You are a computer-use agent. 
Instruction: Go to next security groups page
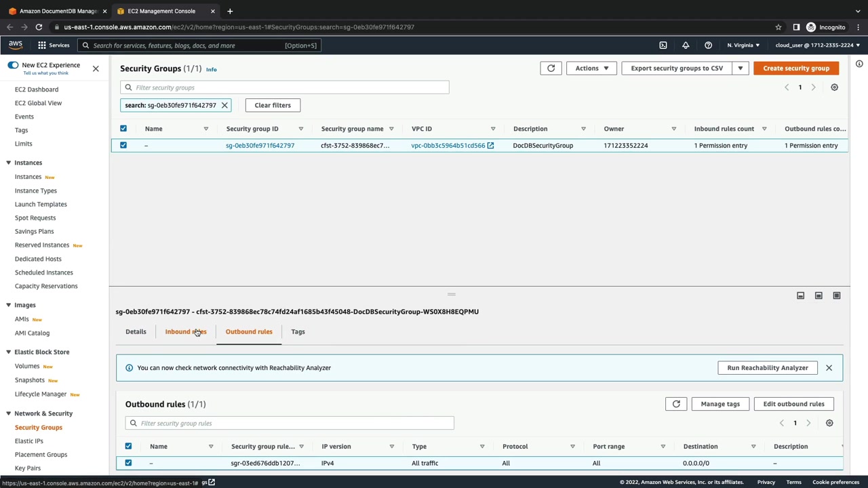click(814, 87)
